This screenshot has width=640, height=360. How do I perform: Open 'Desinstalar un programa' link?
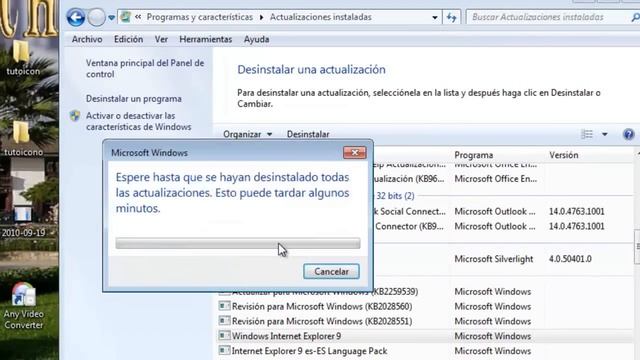pyautogui.click(x=134, y=99)
